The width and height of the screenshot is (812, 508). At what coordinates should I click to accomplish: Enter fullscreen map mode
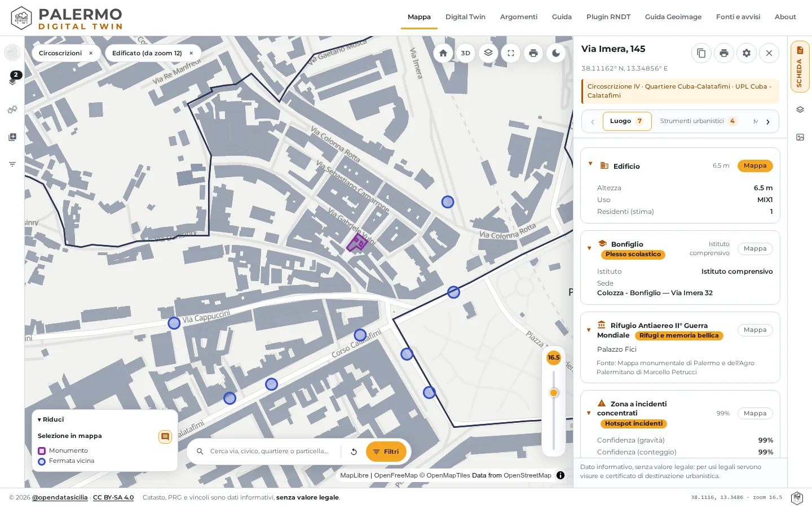(x=511, y=53)
